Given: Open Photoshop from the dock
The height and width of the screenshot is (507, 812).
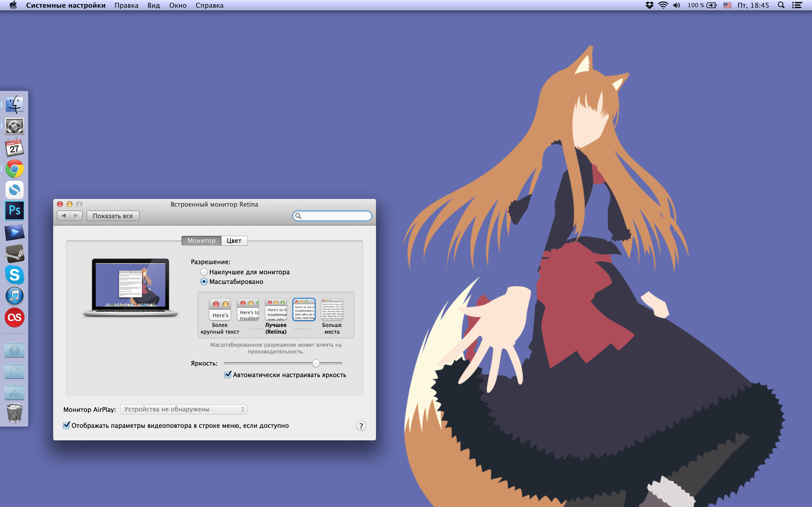Looking at the screenshot, I should 14,211.
